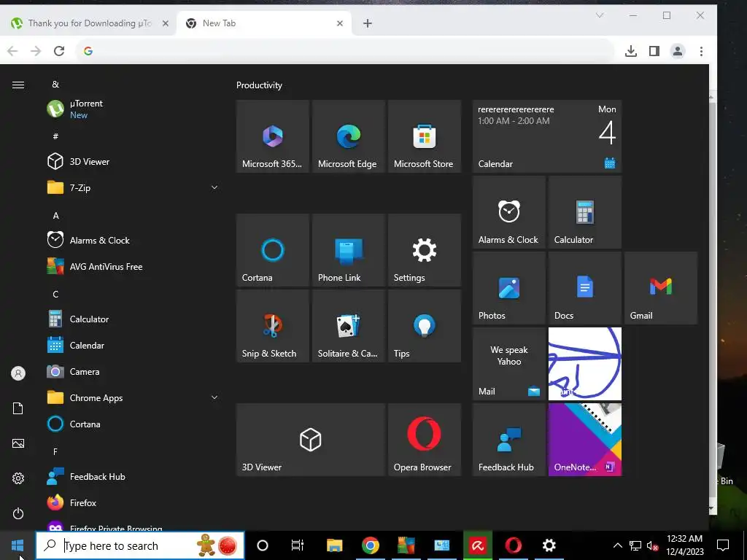Screen dimensions: 747x560
Task: Open Task View on the taskbar
Action: pyautogui.click(x=298, y=545)
